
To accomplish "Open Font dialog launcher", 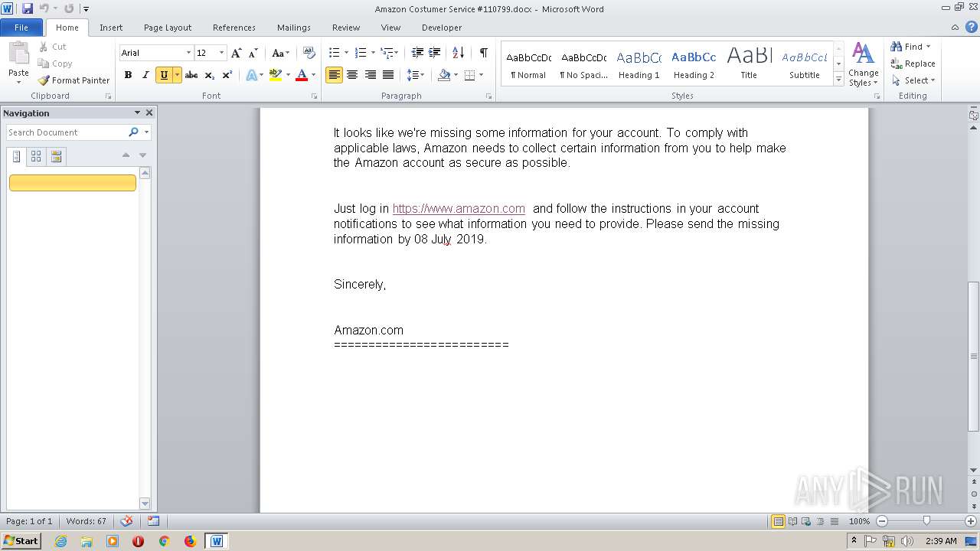I will 315,96.
